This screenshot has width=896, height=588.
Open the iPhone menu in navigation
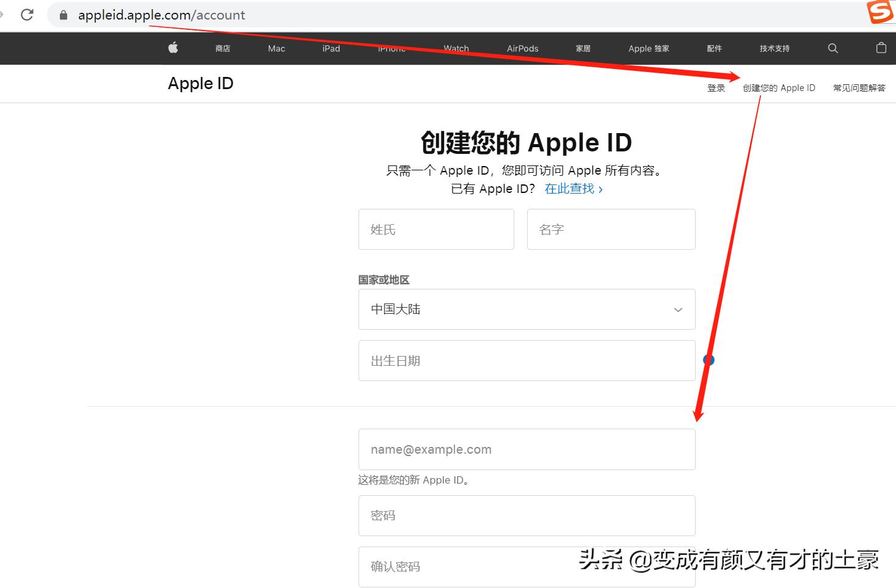coord(391,48)
